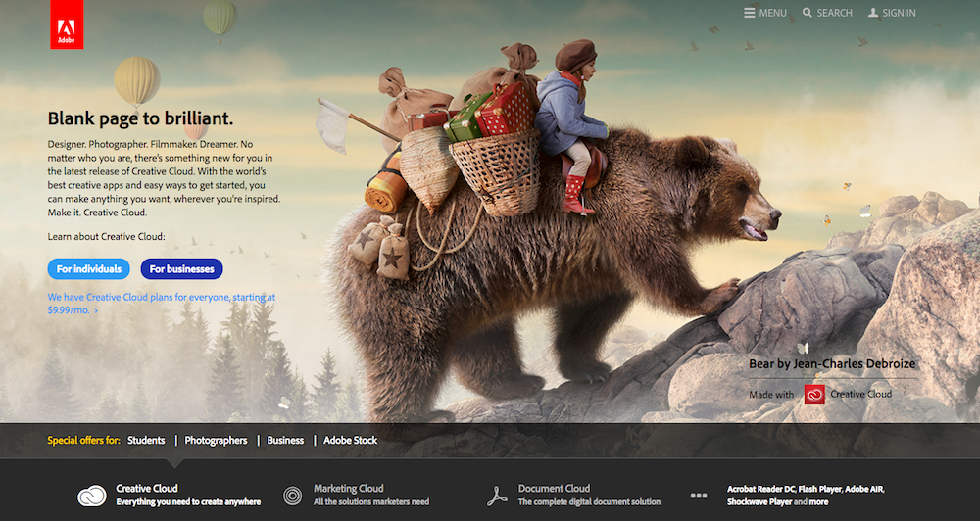980x521 pixels.
Task: Select Photographers special offer
Action: pyautogui.click(x=216, y=441)
